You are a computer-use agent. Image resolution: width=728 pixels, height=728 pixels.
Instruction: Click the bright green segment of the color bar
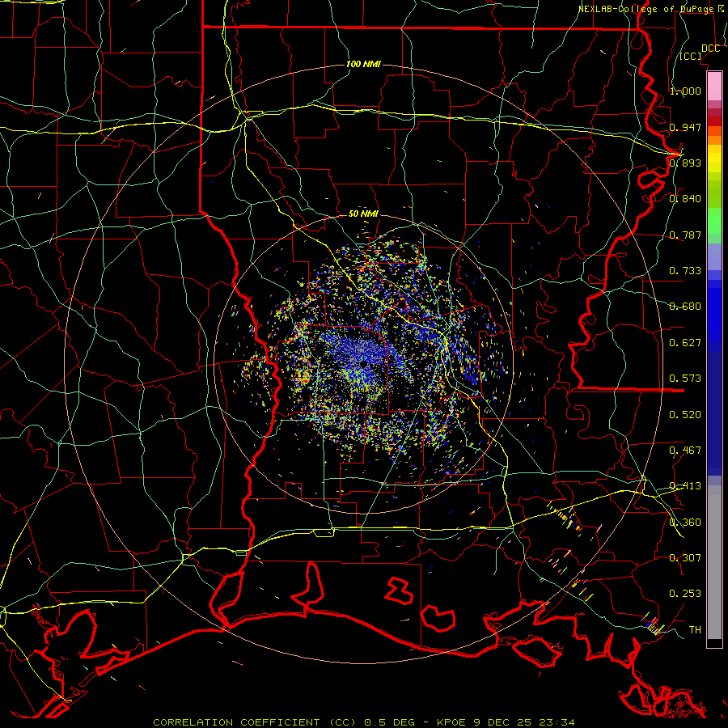(714, 221)
